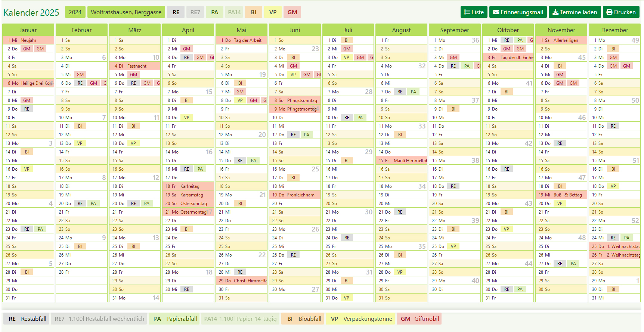This screenshot has width=644, height=332.
Task: Click Termine laden download button
Action: tap(575, 12)
